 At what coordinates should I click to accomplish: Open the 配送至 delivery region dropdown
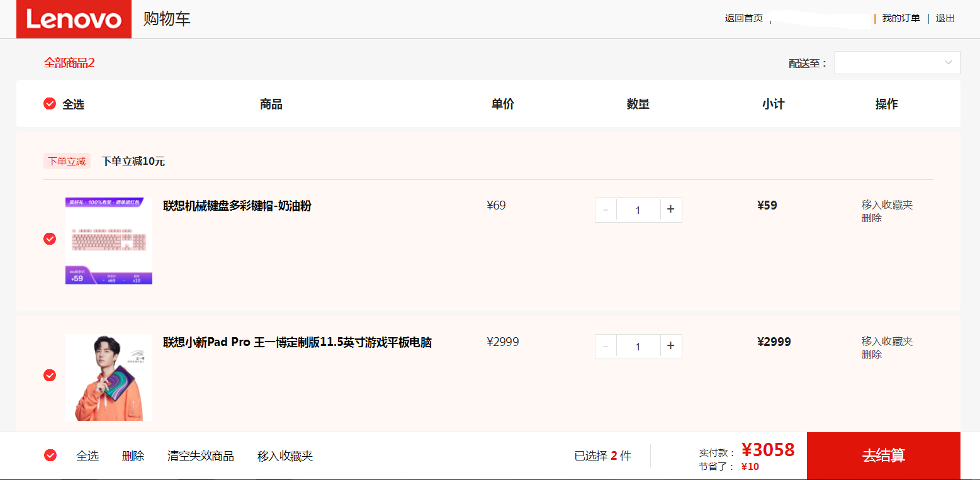(897, 62)
